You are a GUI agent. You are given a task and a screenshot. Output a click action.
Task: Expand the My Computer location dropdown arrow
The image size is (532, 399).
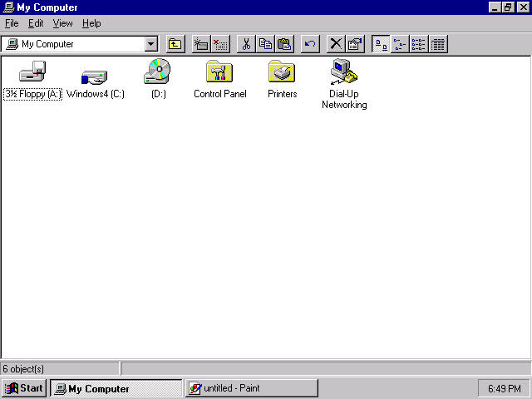(x=151, y=44)
